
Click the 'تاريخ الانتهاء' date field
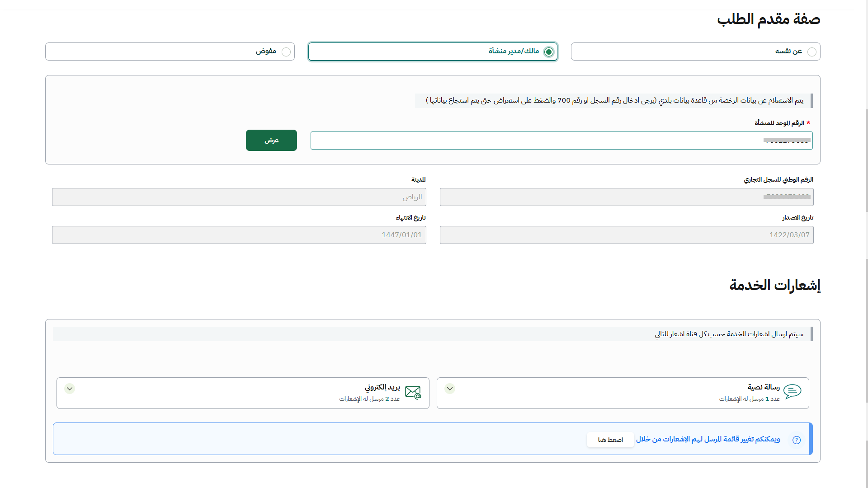pos(239,235)
